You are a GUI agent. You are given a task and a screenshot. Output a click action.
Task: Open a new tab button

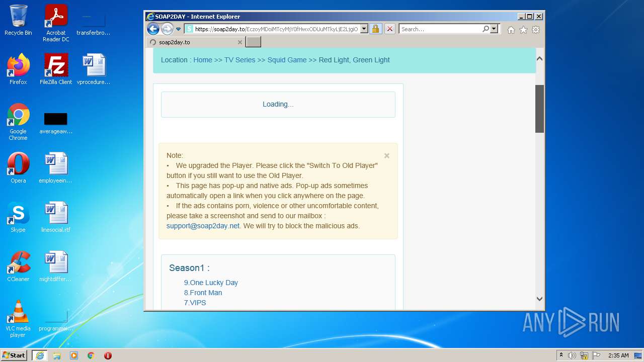tap(253, 42)
